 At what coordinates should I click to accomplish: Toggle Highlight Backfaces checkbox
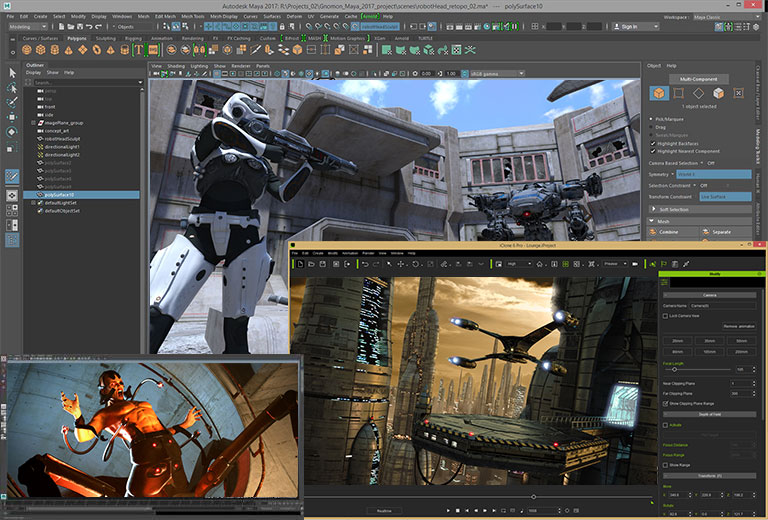(652, 143)
